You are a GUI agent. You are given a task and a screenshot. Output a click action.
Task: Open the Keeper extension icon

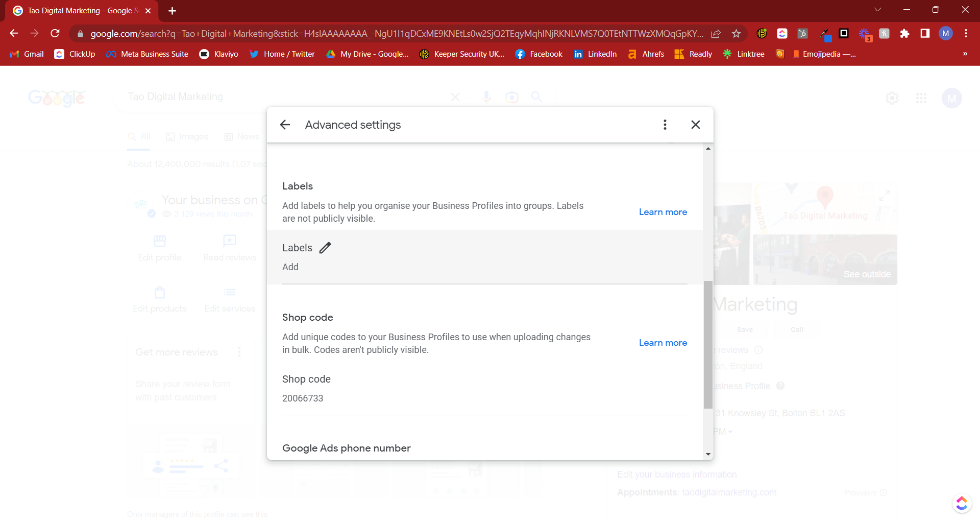(762, 34)
